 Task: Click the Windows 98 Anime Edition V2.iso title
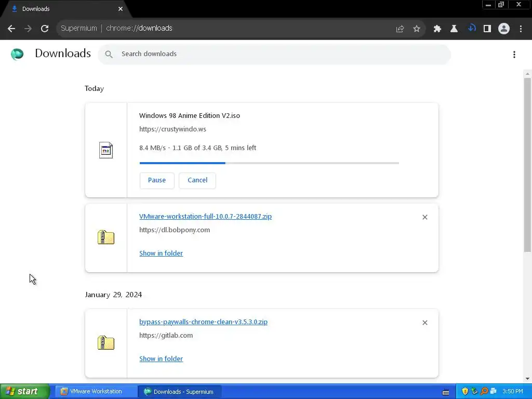189,116
